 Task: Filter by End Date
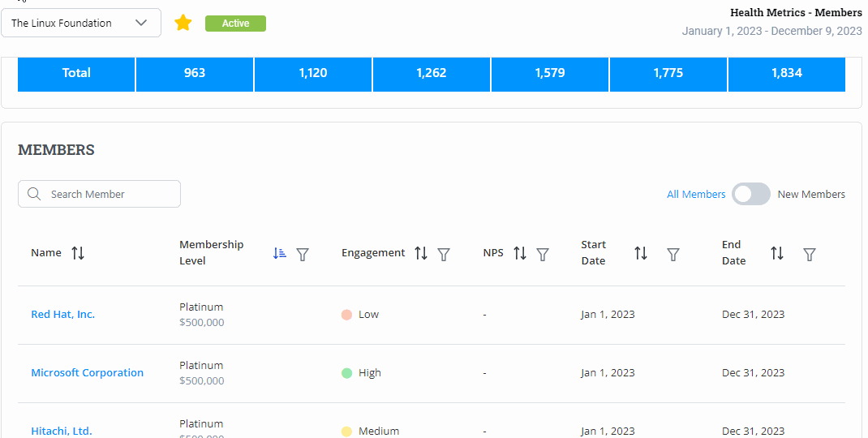coord(810,254)
